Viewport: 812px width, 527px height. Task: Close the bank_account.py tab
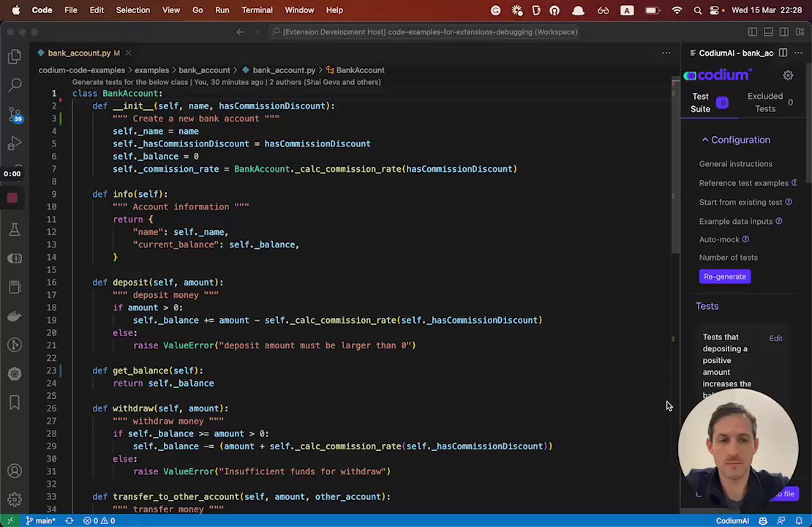pyautogui.click(x=129, y=53)
